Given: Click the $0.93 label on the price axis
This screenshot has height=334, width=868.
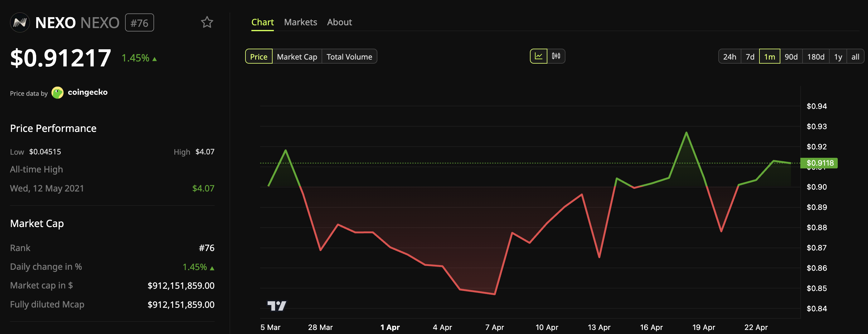Looking at the screenshot, I should pos(817,126).
